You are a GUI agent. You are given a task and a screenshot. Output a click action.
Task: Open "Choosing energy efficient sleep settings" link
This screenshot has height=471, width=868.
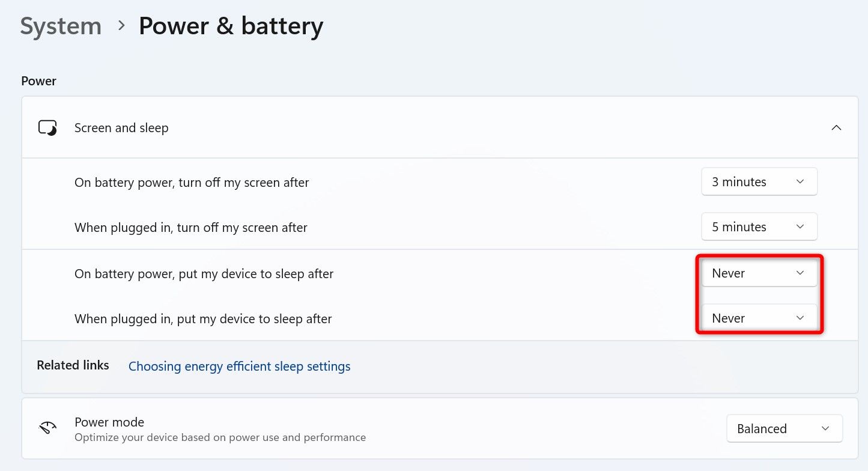239,366
